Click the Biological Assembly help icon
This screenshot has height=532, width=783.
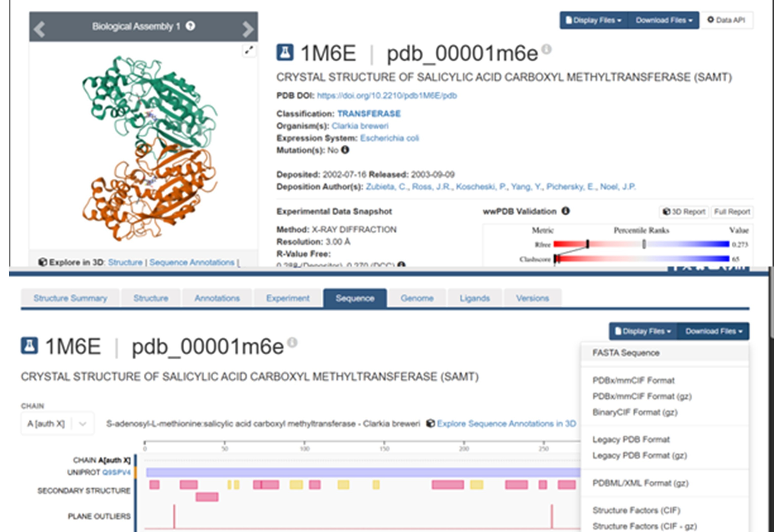pyautogui.click(x=190, y=26)
